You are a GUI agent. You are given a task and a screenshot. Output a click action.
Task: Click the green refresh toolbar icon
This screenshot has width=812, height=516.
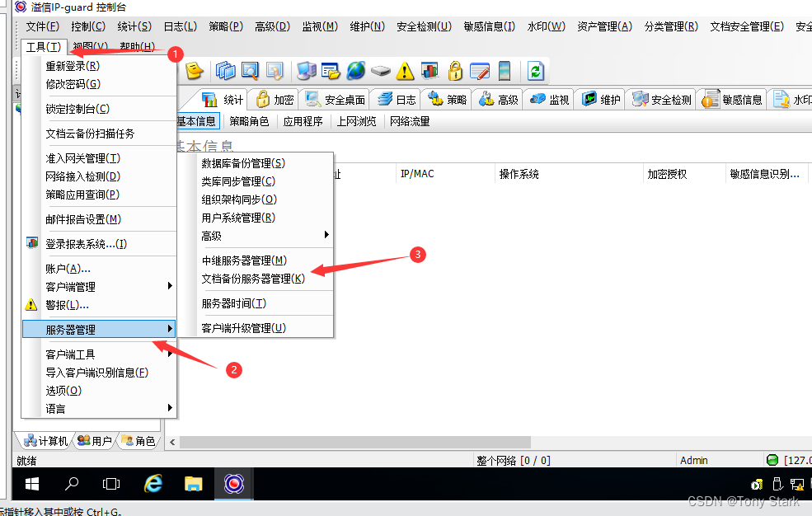point(536,71)
